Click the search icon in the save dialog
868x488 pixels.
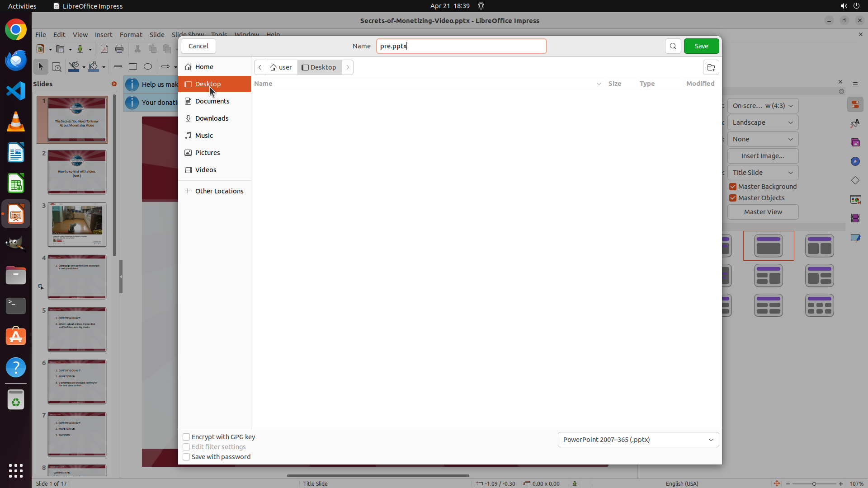pos(673,46)
